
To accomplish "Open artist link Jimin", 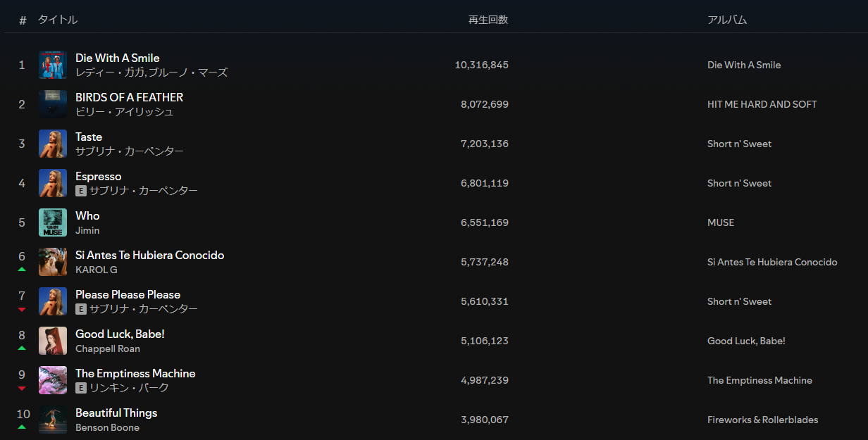I will tap(87, 230).
